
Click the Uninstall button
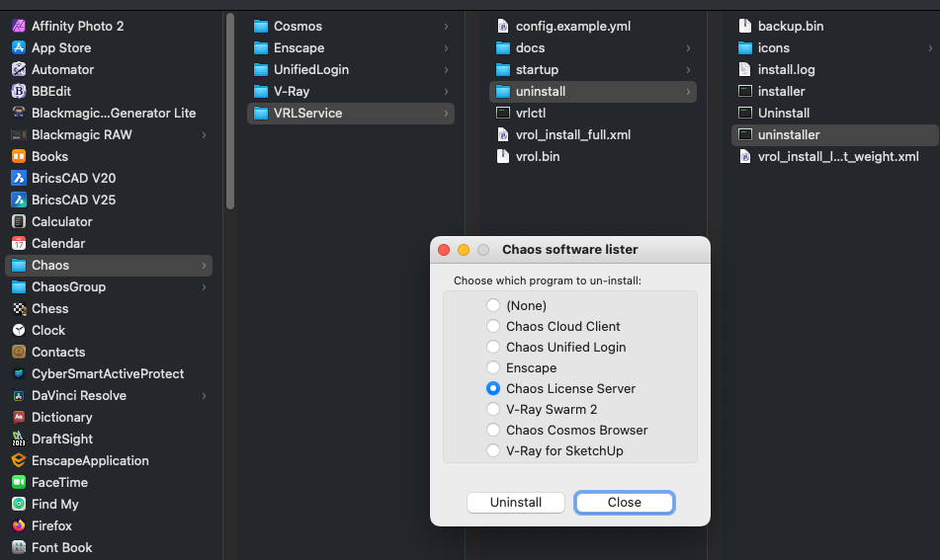coord(516,502)
